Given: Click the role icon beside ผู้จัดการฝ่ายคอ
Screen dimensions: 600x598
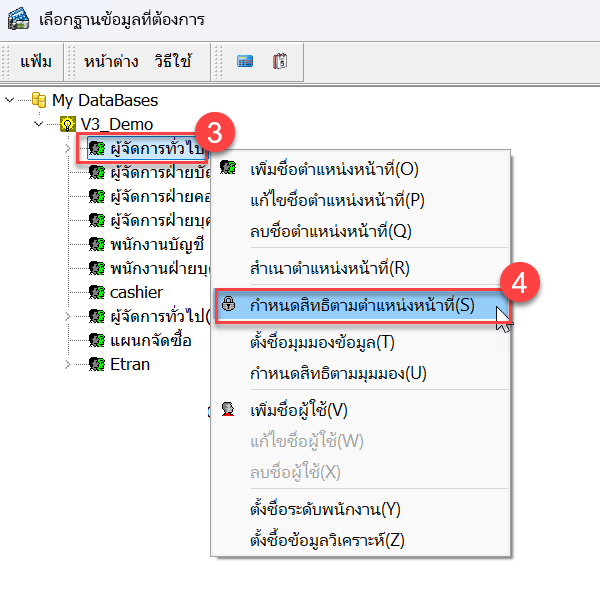Looking at the screenshot, I should click(x=97, y=196).
